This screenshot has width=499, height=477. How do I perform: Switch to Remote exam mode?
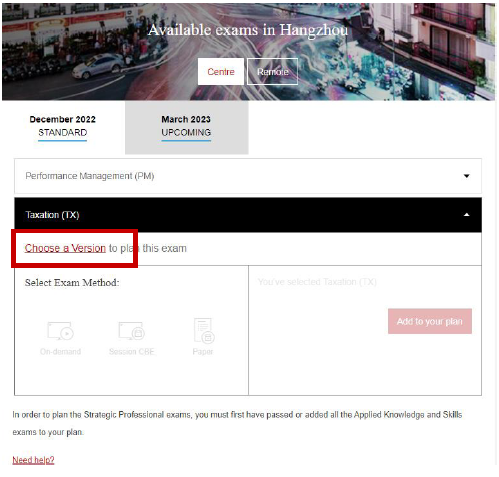point(272,72)
